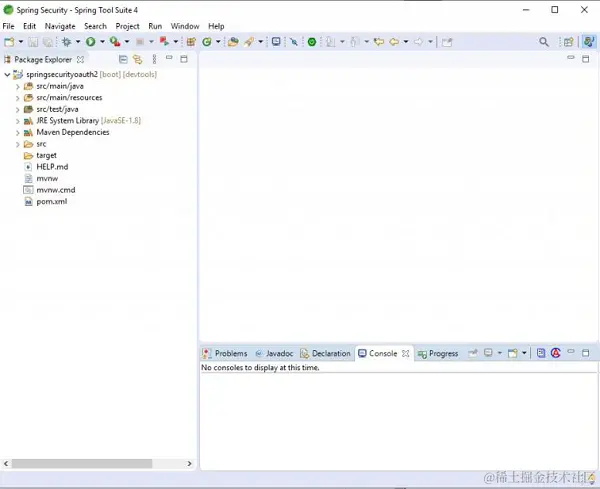
Task: Minimize the Package Explorer panel
Action: pyautogui.click(x=169, y=58)
